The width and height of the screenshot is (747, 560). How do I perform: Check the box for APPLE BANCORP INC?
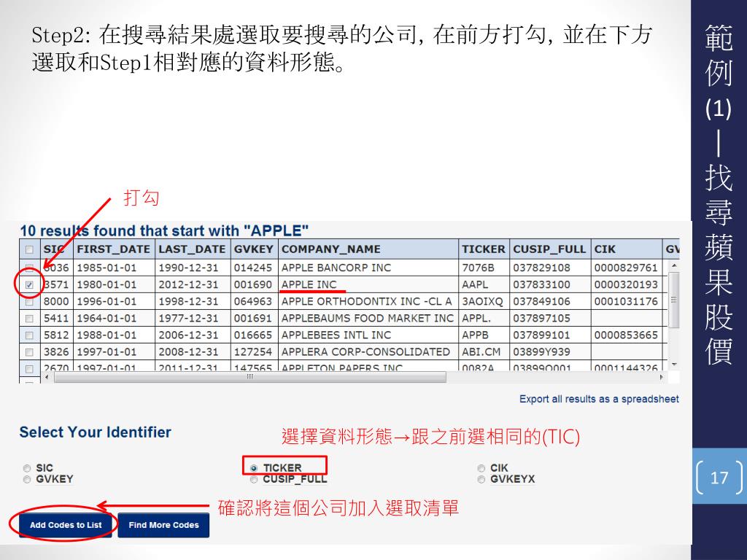coord(29,268)
